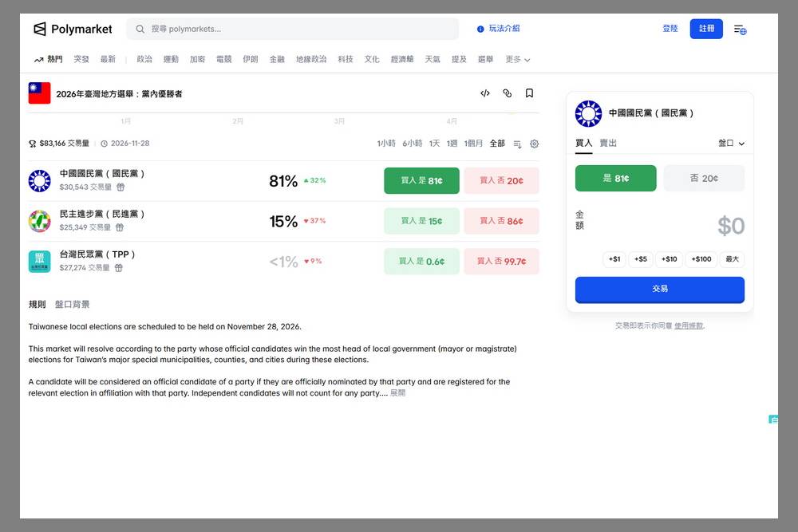Click the Polymarket logo
Viewport: 798px width, 532px height.
click(x=72, y=29)
